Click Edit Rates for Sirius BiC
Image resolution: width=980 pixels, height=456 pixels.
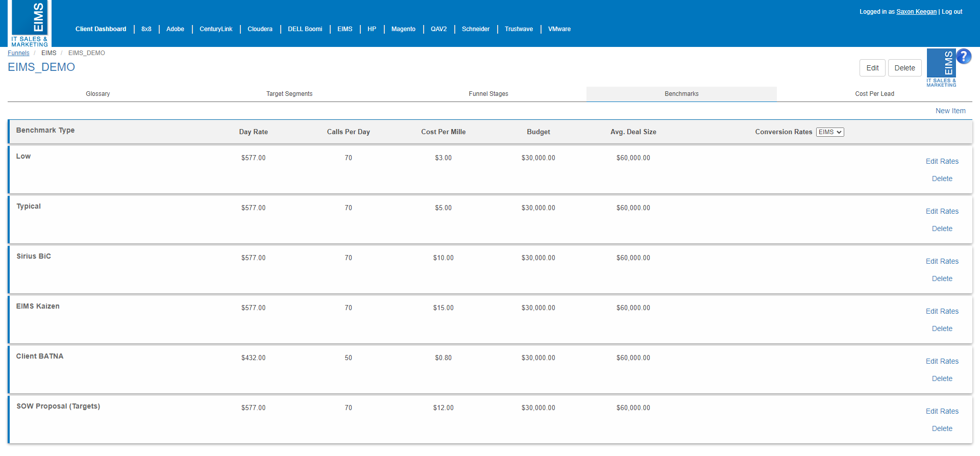click(942, 261)
